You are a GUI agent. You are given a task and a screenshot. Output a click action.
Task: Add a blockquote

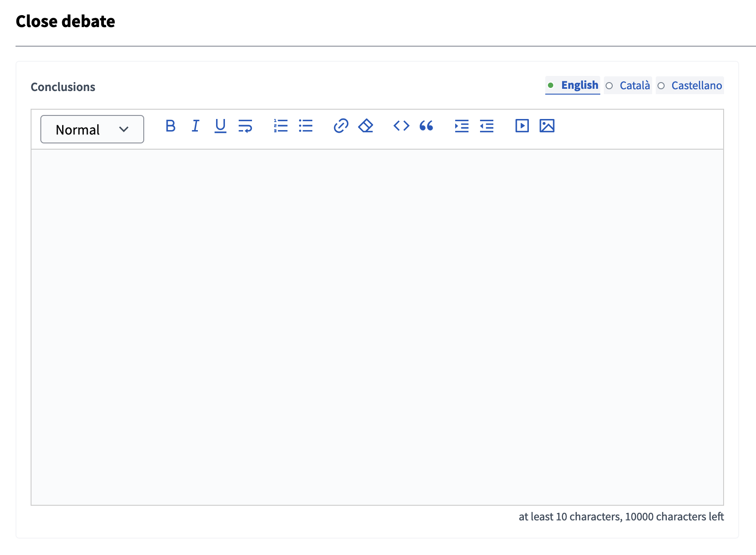pos(426,126)
